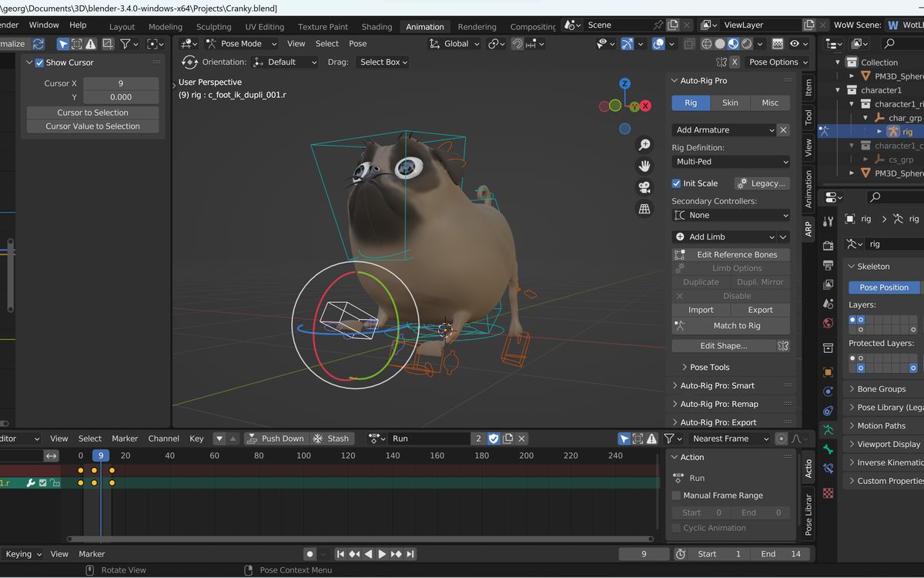The width and height of the screenshot is (924, 578).
Task: Jump to first frame in timeline
Action: pos(340,554)
